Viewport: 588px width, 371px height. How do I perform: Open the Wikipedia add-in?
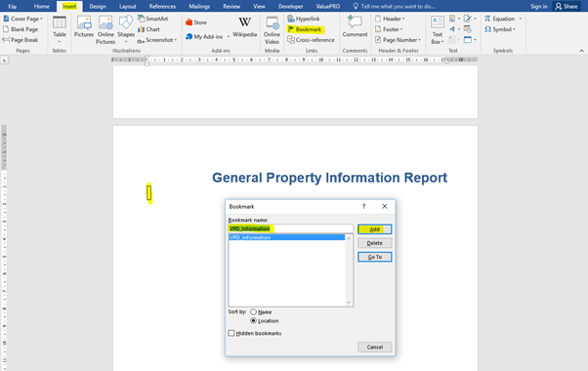(244, 27)
